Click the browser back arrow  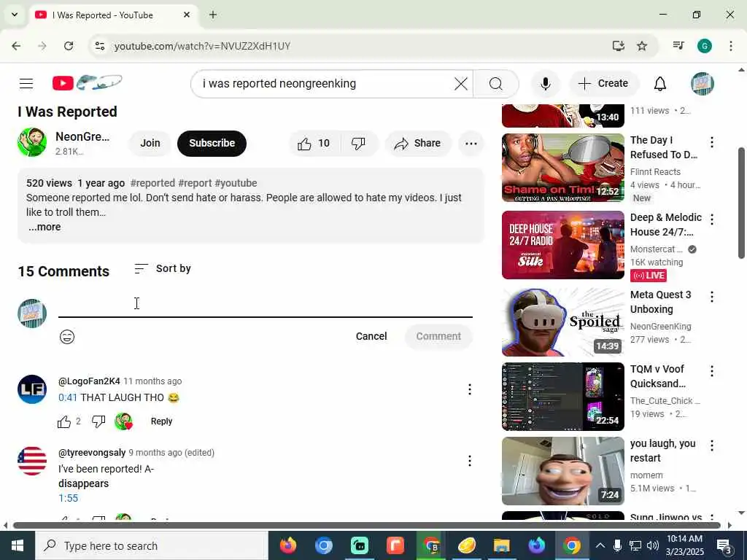[x=16, y=46]
